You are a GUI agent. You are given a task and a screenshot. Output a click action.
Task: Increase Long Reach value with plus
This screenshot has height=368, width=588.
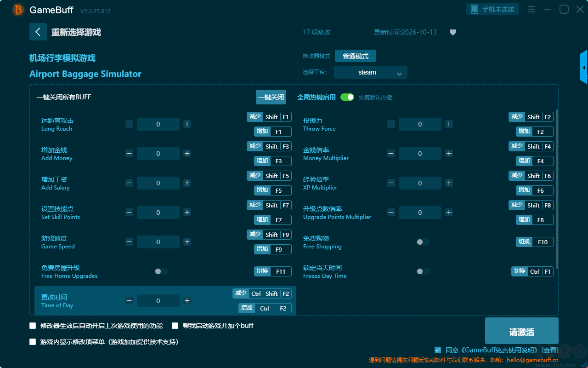[187, 124]
